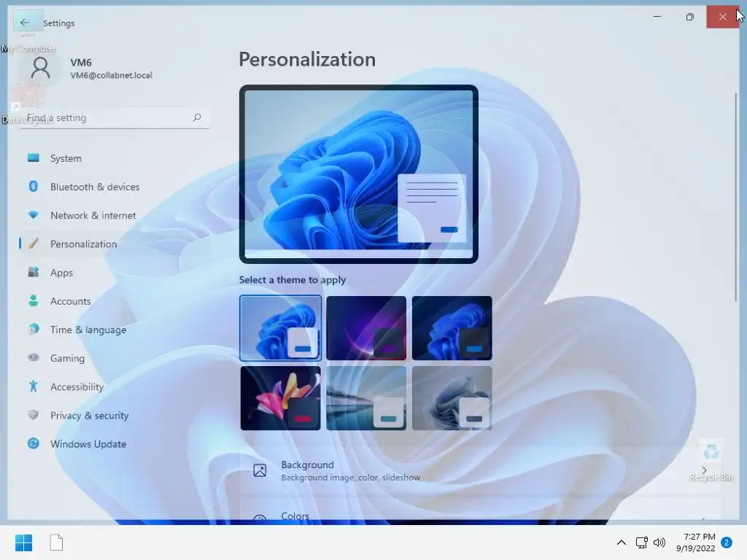747x560 pixels.
Task: Click the Bluetooth icon in sidebar
Action: [34, 186]
